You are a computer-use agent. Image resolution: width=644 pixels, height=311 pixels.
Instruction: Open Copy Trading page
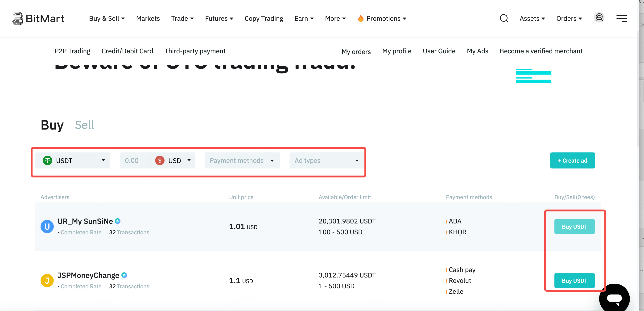(264, 18)
